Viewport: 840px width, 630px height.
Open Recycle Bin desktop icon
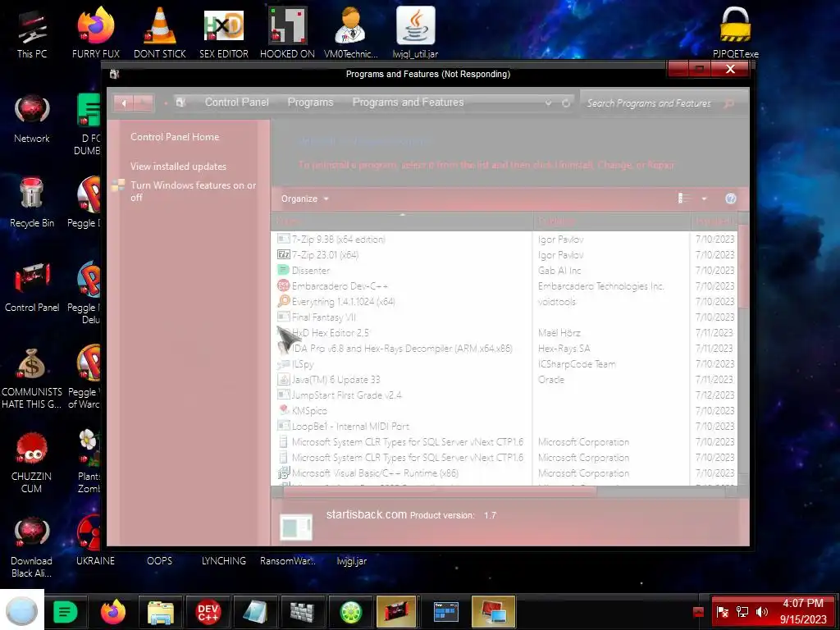[32, 203]
